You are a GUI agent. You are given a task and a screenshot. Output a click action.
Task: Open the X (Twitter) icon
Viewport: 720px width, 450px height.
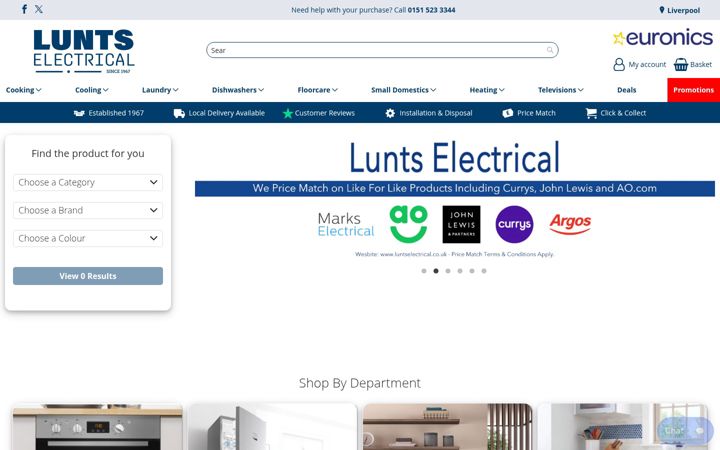39,9
